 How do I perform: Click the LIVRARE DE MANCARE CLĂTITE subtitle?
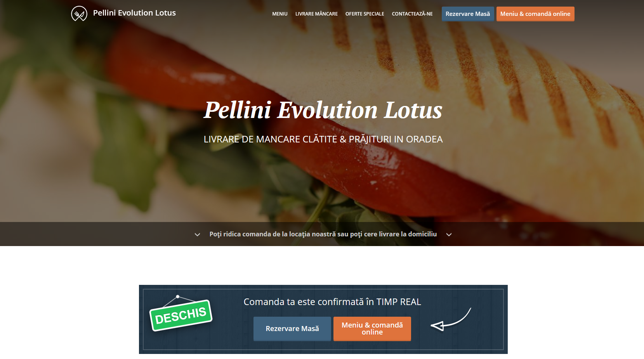click(323, 139)
